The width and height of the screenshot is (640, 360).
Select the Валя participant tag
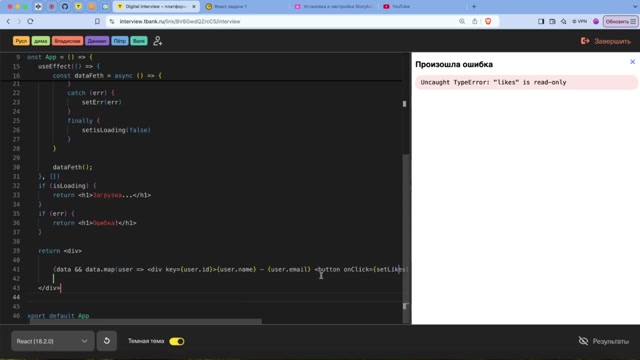click(x=139, y=41)
